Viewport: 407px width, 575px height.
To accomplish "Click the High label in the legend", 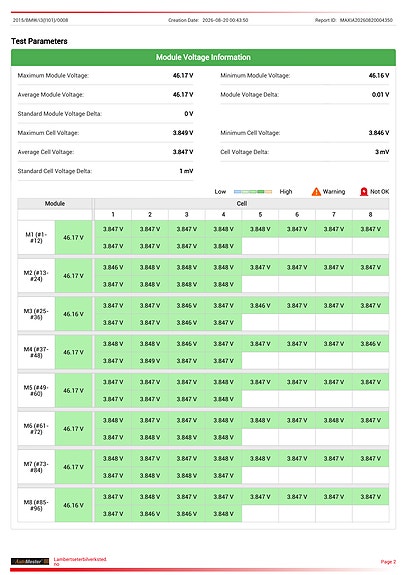I will [x=286, y=192].
